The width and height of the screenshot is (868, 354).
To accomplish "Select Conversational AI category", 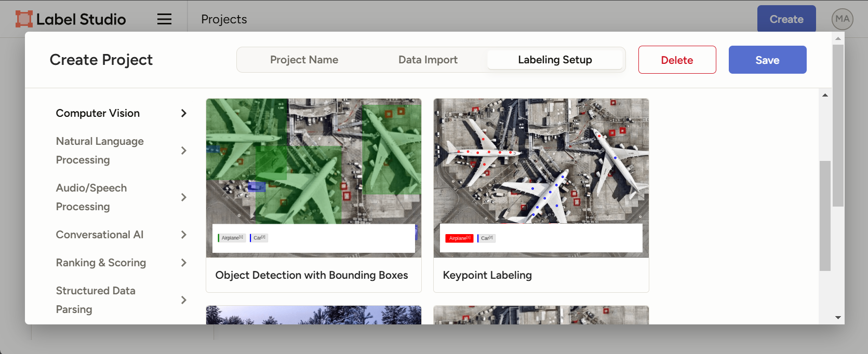I will tap(100, 235).
